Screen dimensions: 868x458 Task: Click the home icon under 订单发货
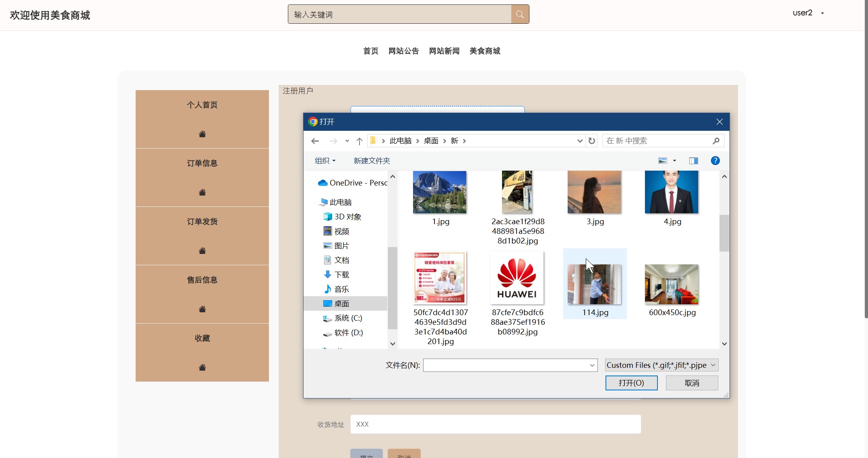pyautogui.click(x=202, y=251)
